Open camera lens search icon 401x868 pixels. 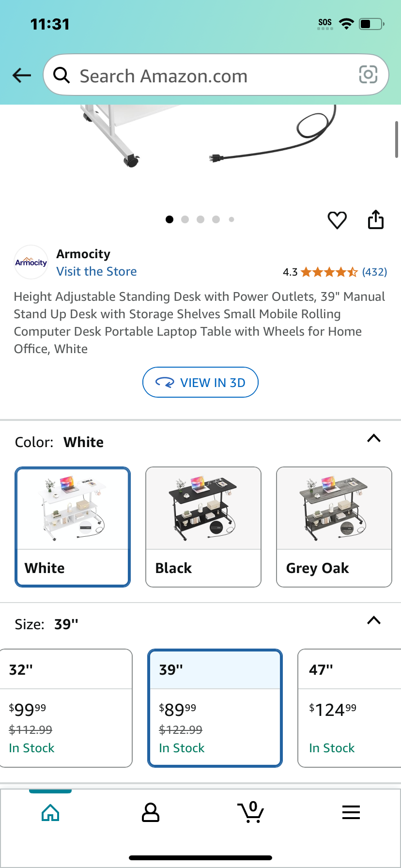tap(368, 75)
